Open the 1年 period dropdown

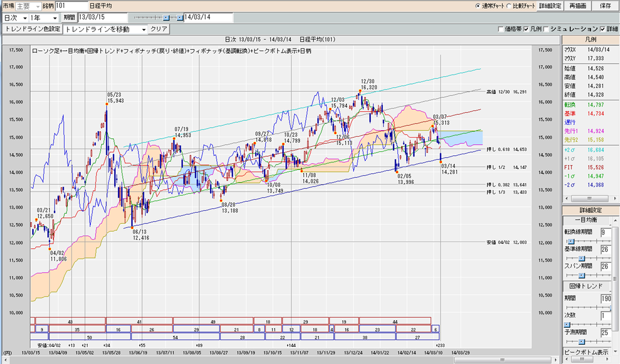pos(44,17)
